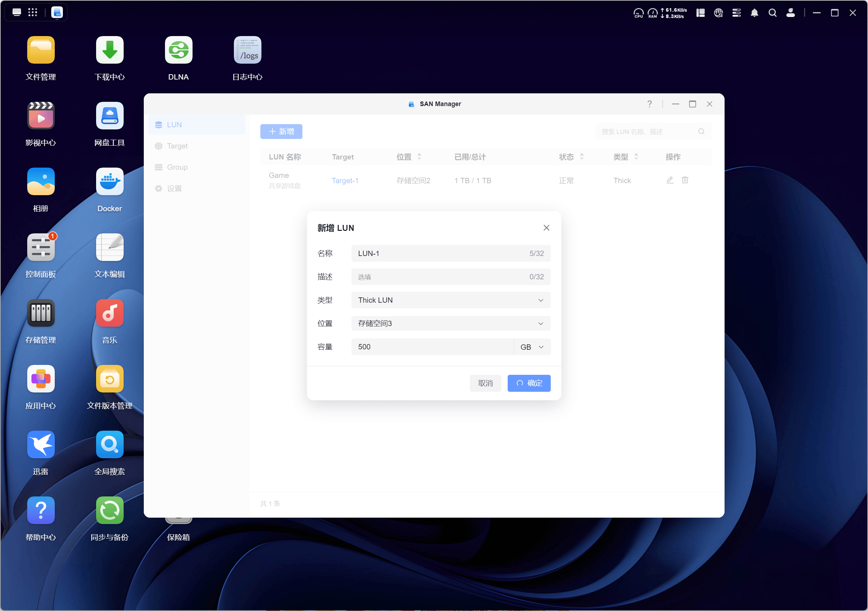Open the Docker desktop app
Viewport: 868px width, 611px height.
tap(110, 182)
